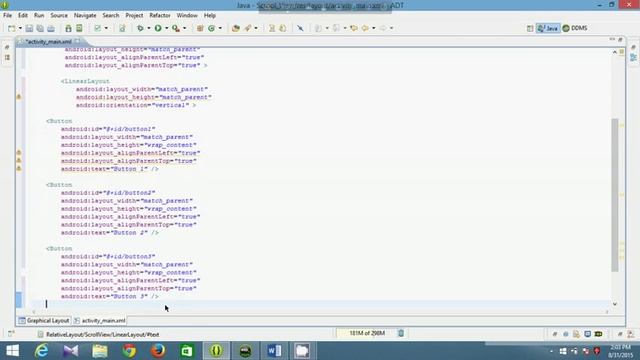Click the Search flashlight toolbar icon
This screenshot has width=640, height=360.
pos(248,28)
